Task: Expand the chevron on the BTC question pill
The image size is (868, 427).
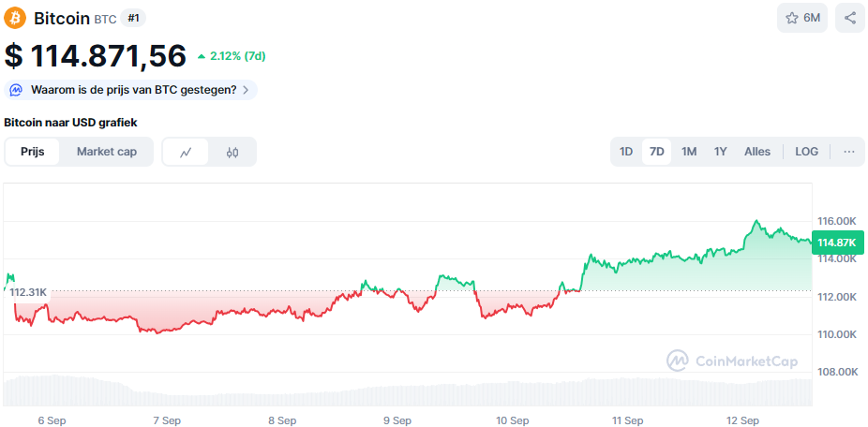Action: tap(246, 90)
